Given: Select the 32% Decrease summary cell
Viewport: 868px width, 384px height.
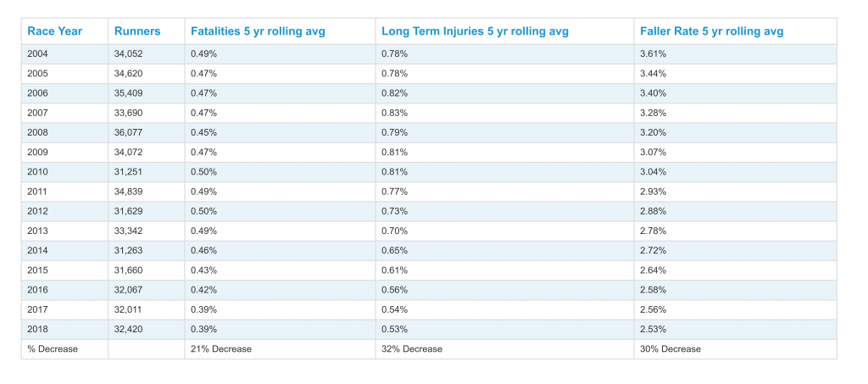Looking at the screenshot, I should click(412, 348).
